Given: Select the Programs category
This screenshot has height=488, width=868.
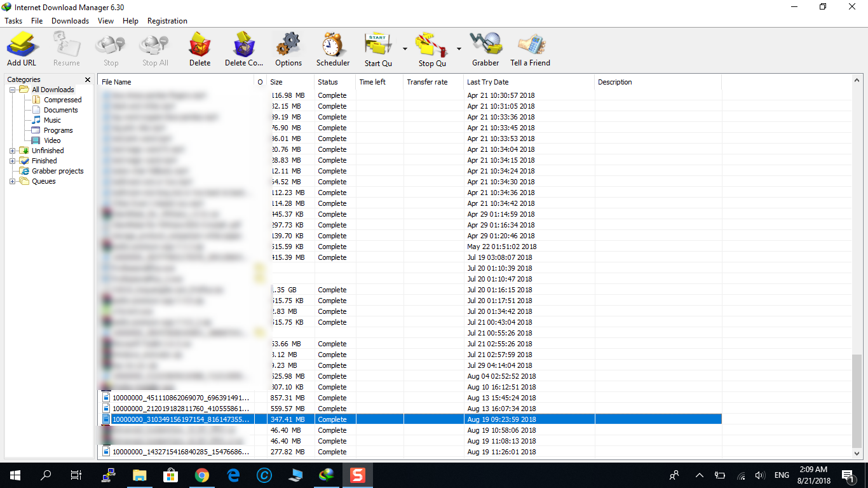Looking at the screenshot, I should [x=58, y=130].
